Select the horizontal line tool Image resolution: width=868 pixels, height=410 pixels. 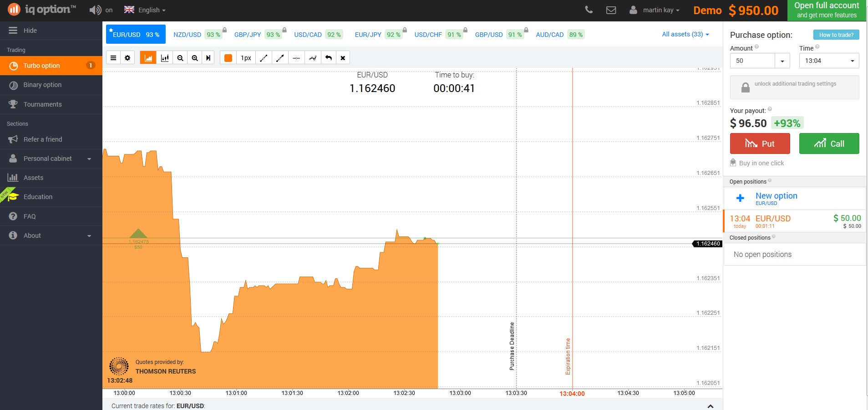[x=296, y=58]
